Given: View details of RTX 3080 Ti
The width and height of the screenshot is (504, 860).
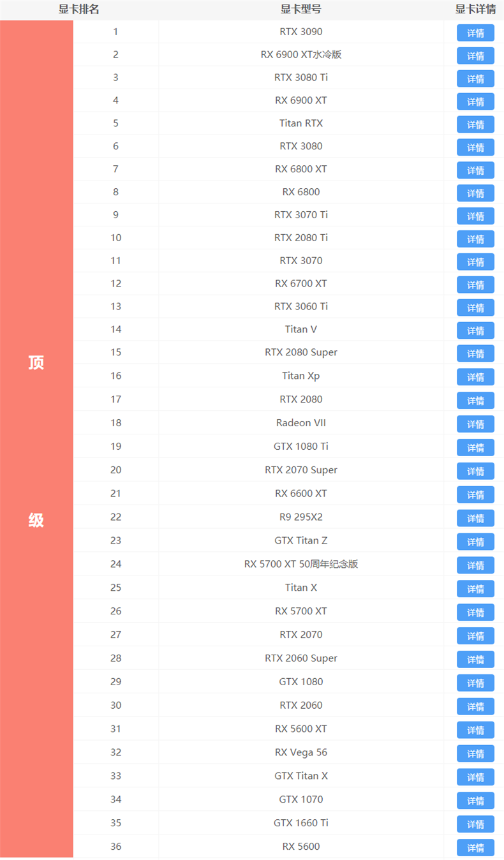Looking at the screenshot, I should tap(475, 78).
